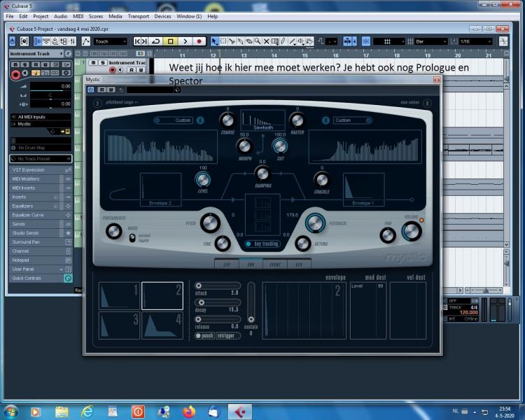Screen dimensions: 525x420
Task: Select the Range Selection tool
Action: tap(223, 41)
